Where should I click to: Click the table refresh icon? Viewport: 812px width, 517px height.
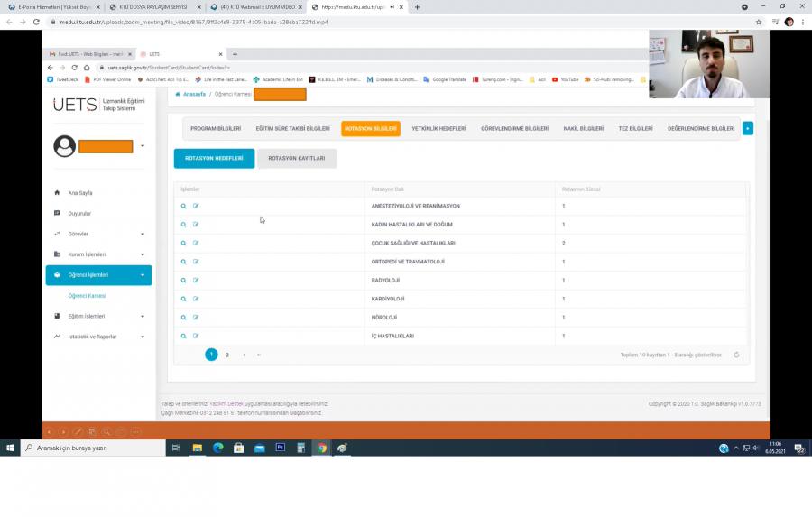(x=736, y=355)
